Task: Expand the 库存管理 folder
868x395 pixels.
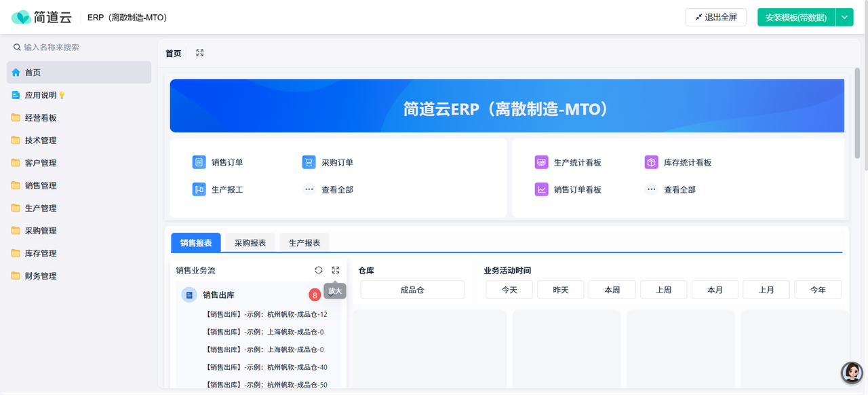Action: tap(79, 253)
